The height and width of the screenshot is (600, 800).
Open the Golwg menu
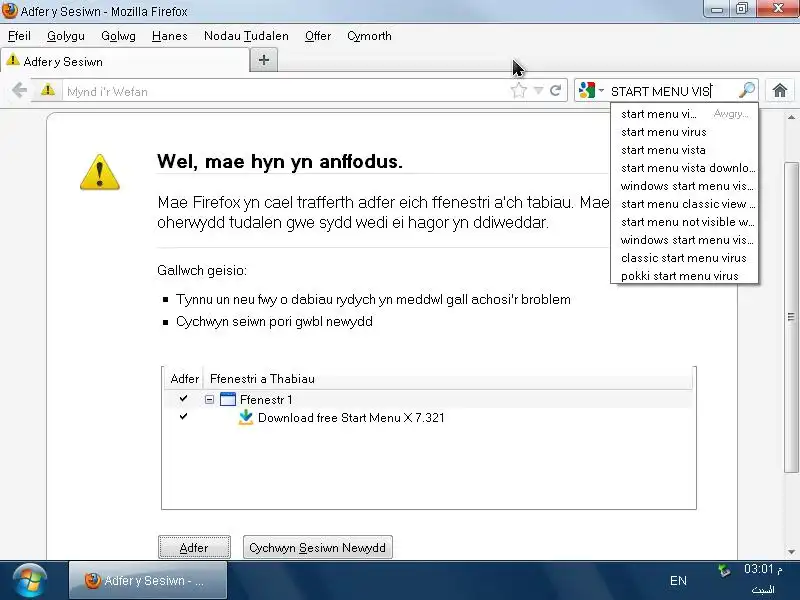click(118, 36)
